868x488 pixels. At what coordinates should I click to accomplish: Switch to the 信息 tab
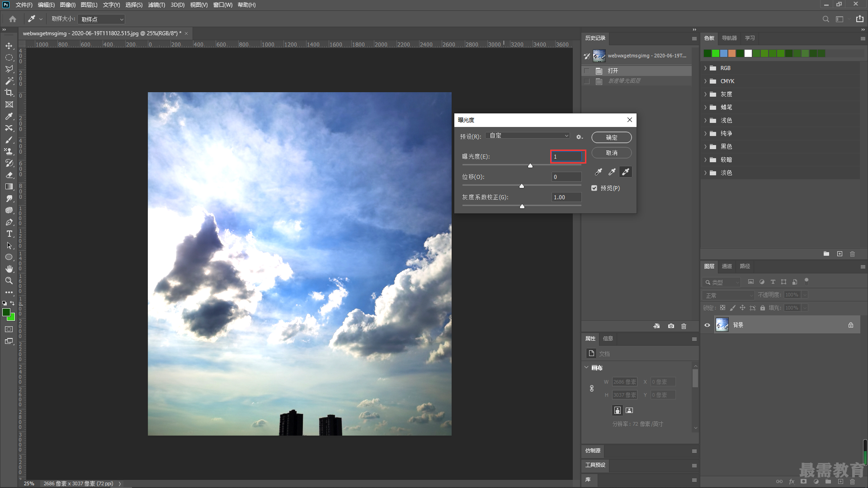click(608, 338)
